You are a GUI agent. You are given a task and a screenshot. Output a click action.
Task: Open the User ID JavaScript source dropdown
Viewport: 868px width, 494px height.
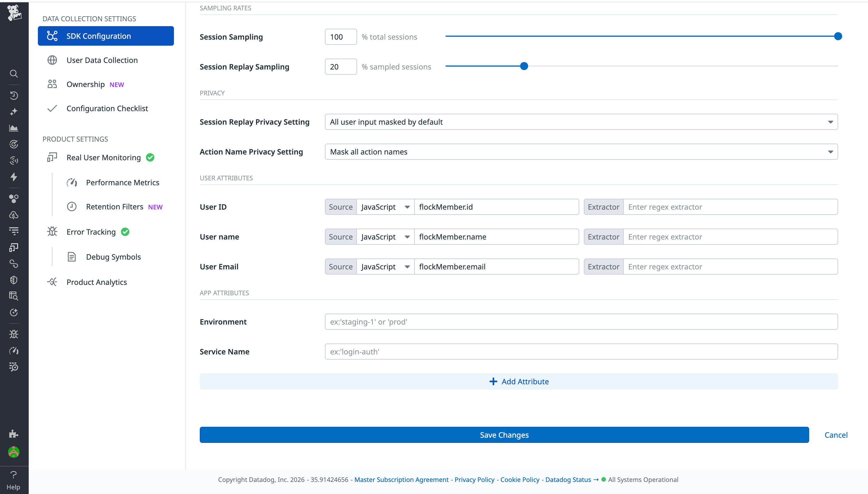(385, 207)
